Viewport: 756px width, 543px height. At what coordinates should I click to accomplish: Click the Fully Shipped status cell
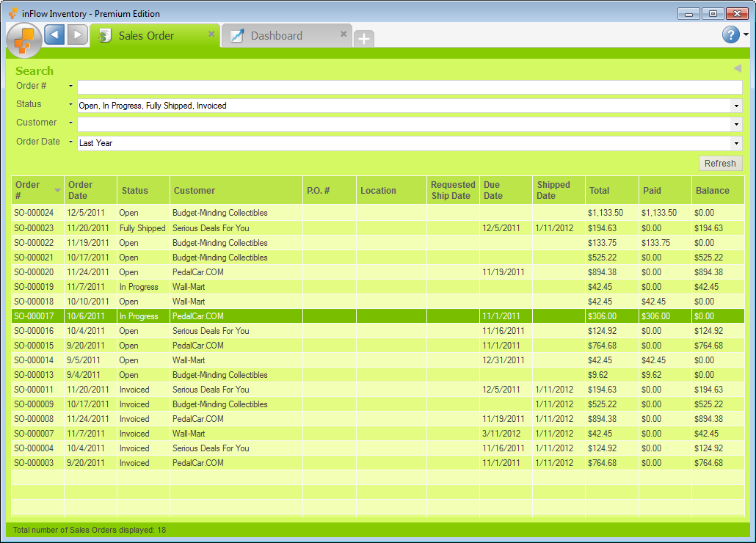pyautogui.click(x=142, y=228)
